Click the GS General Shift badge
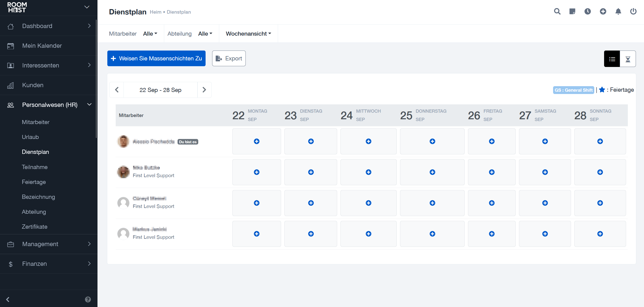644x307 pixels. click(x=574, y=90)
